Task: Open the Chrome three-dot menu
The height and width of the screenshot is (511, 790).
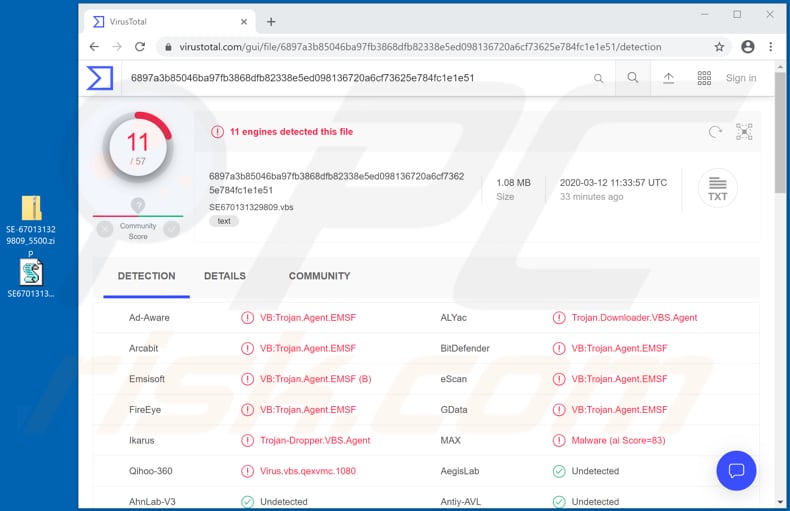Action: click(x=770, y=47)
